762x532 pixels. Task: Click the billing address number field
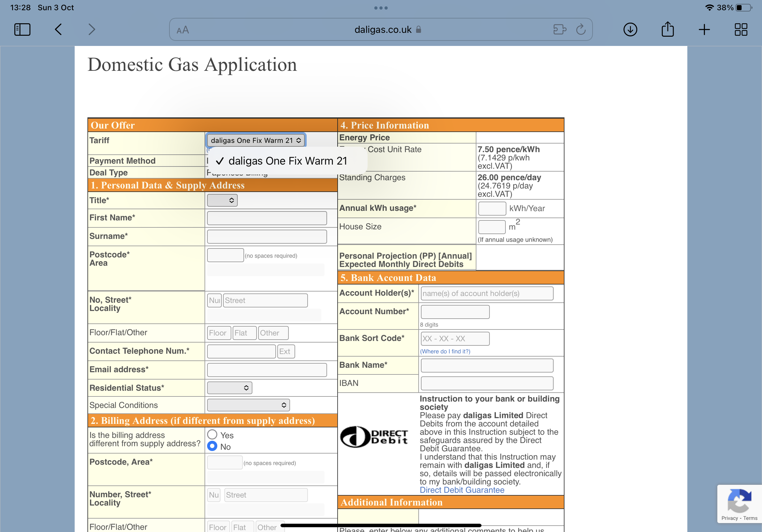point(214,495)
